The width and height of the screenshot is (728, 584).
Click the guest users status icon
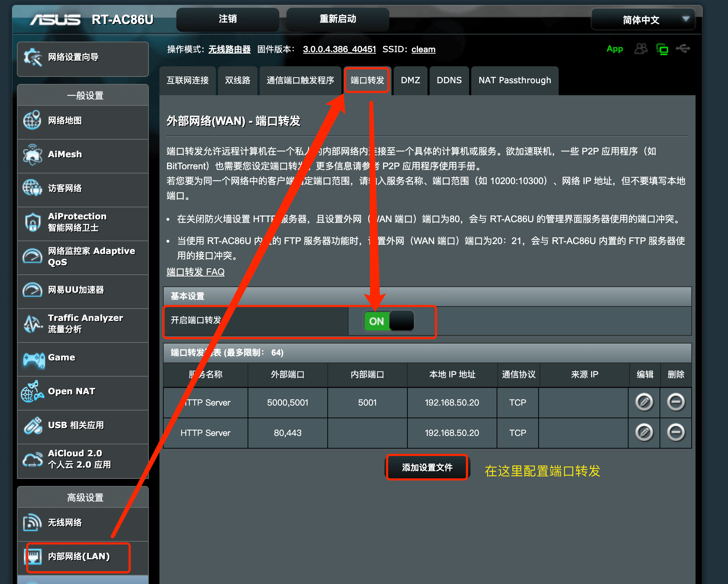click(641, 49)
